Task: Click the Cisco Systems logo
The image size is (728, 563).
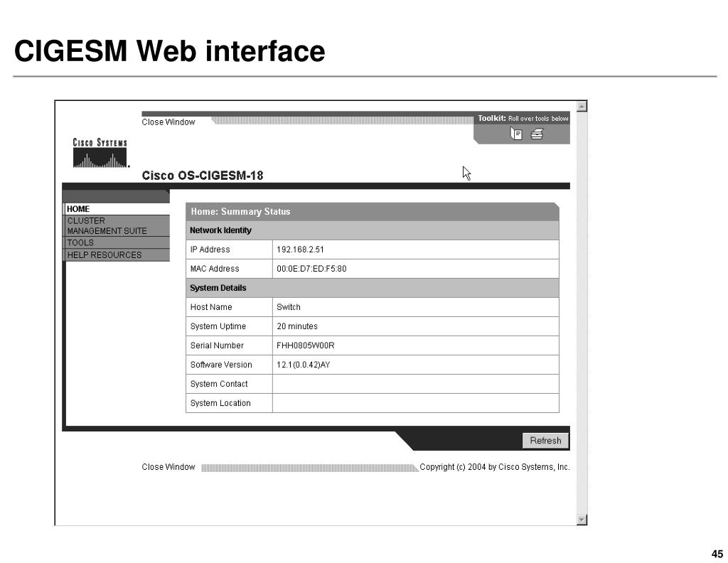Action: click(100, 153)
